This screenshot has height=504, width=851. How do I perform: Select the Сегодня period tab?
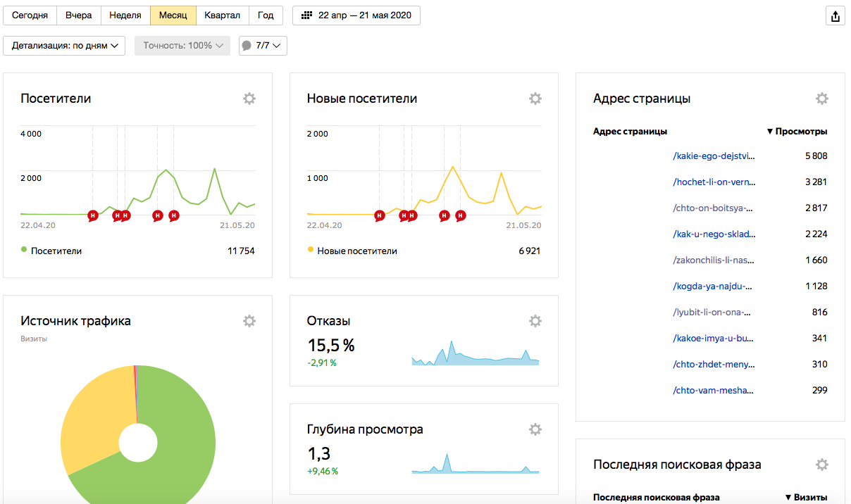30,15
